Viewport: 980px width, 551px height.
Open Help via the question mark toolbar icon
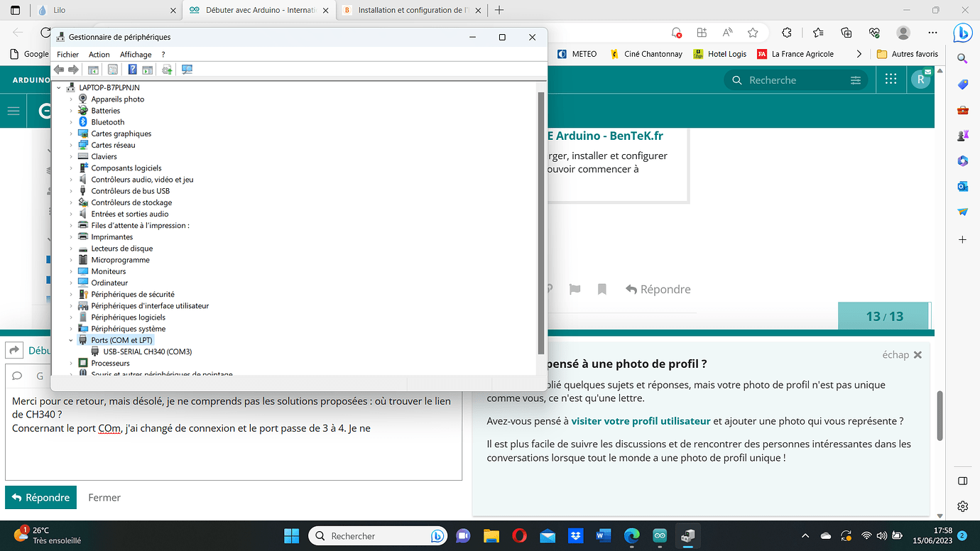[x=132, y=69]
